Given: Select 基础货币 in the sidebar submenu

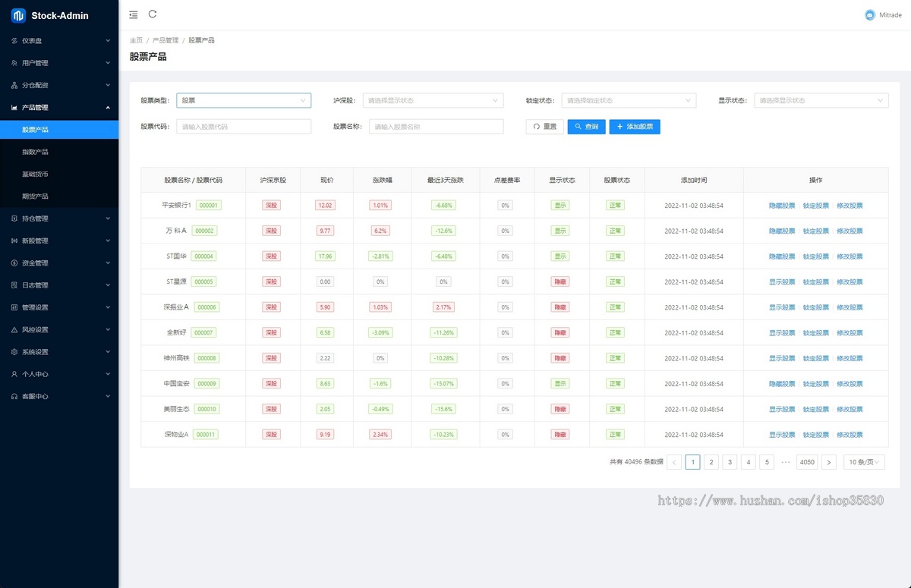Looking at the screenshot, I should click(59, 175).
